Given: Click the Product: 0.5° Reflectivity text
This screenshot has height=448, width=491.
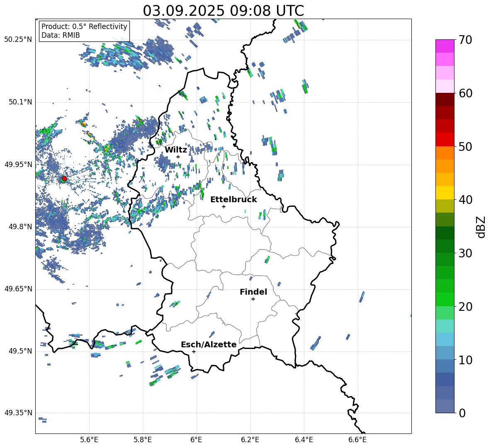Looking at the screenshot, I should tap(84, 26).
